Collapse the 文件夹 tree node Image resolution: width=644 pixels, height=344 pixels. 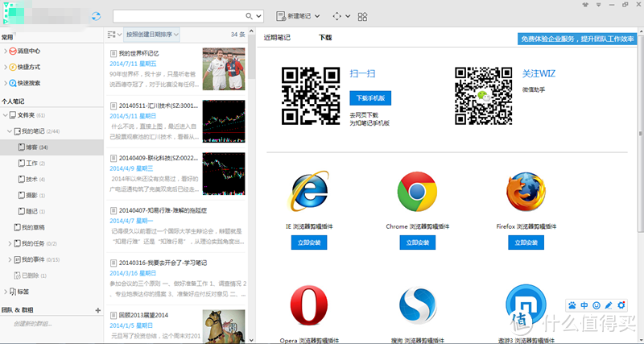point(6,115)
